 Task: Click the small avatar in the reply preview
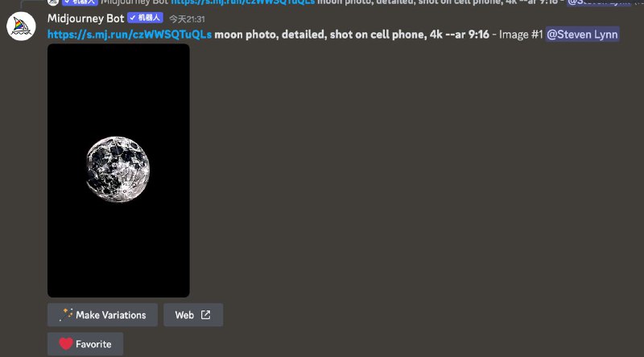[x=53, y=2]
